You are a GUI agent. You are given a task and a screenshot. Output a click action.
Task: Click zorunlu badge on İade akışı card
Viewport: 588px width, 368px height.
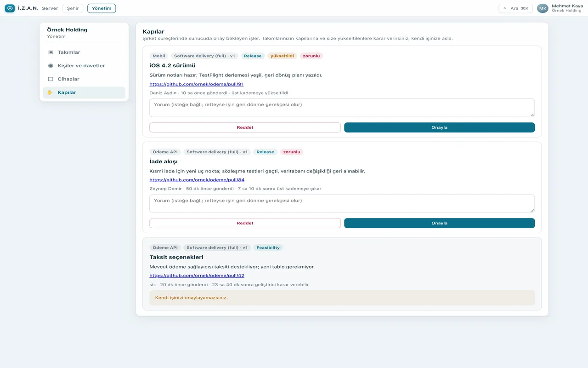coord(292,152)
